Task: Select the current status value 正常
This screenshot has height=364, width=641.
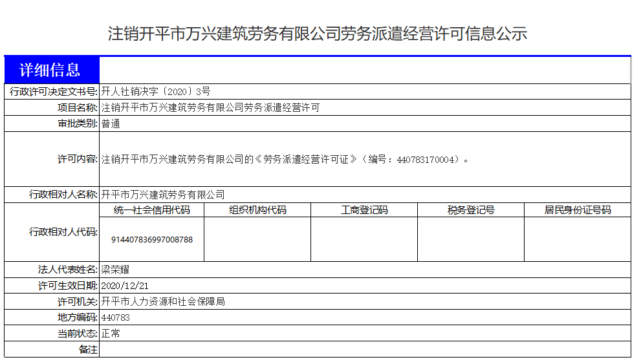Action: point(111,334)
